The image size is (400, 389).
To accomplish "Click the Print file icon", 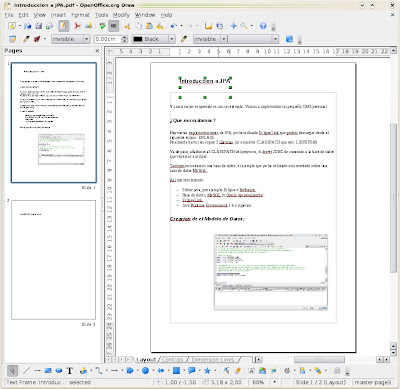I will 88,26.
